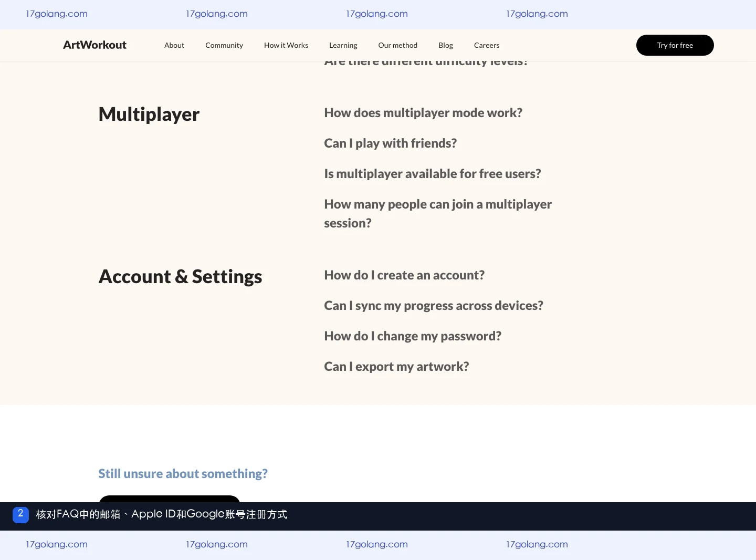Expand 'How do I create an account?'
The height and width of the screenshot is (560, 756).
point(404,275)
